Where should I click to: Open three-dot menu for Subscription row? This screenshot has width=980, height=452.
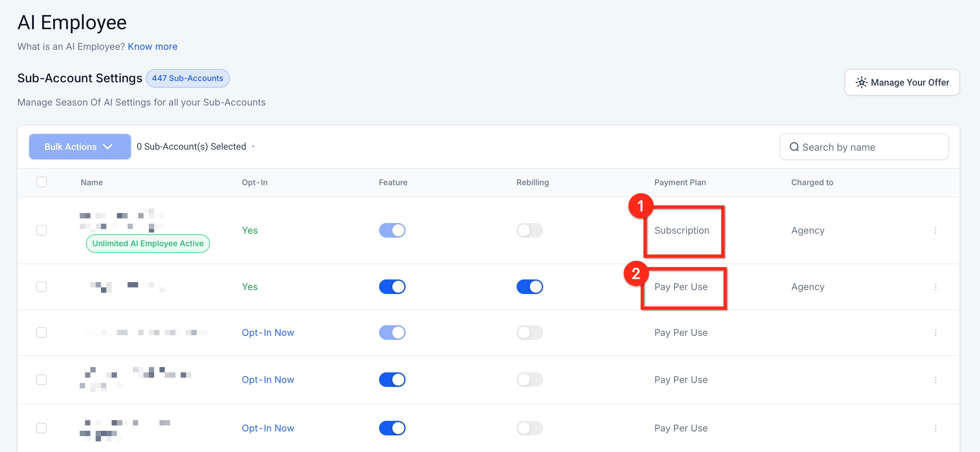pyautogui.click(x=935, y=230)
